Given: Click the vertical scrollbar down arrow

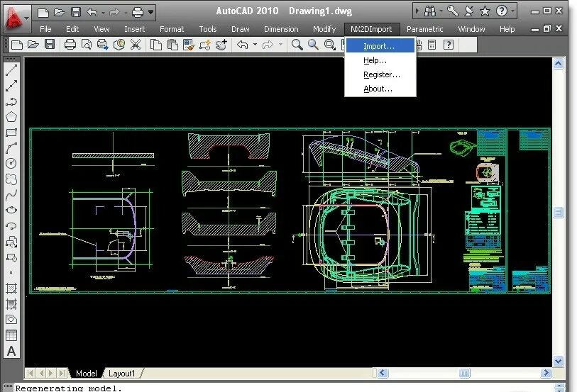Looking at the screenshot, I should [x=559, y=361].
